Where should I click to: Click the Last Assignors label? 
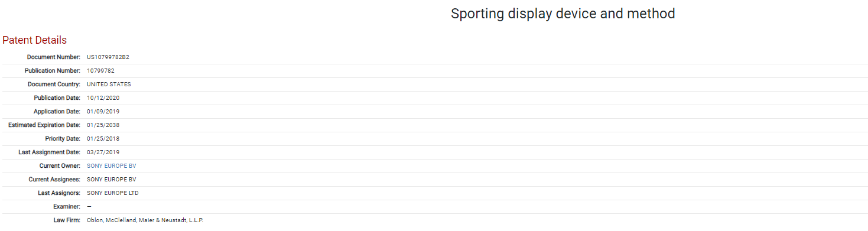[58, 193]
